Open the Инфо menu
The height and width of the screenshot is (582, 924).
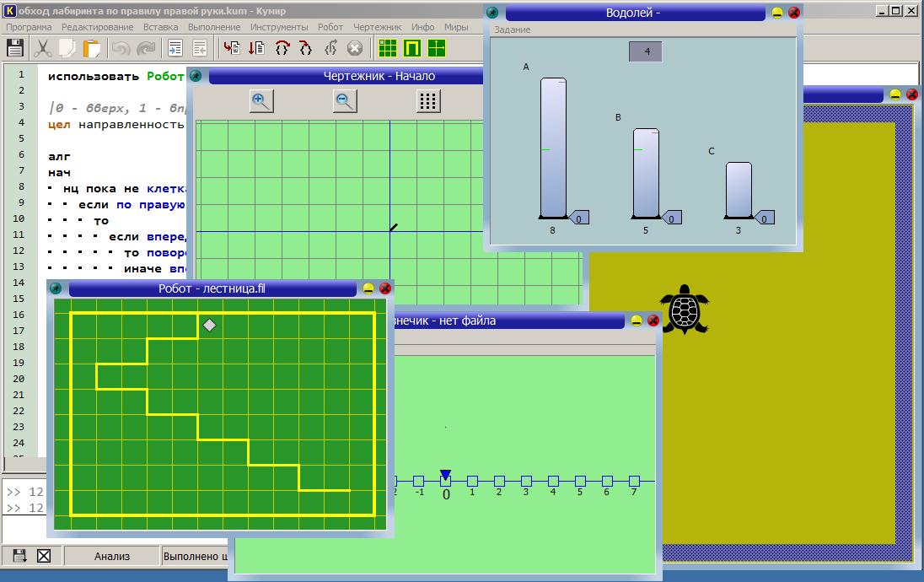point(422,27)
